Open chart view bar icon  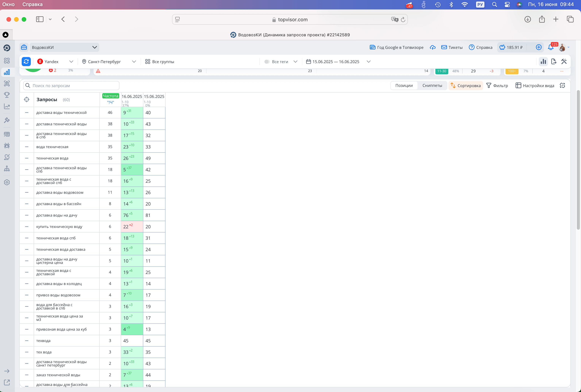(543, 62)
